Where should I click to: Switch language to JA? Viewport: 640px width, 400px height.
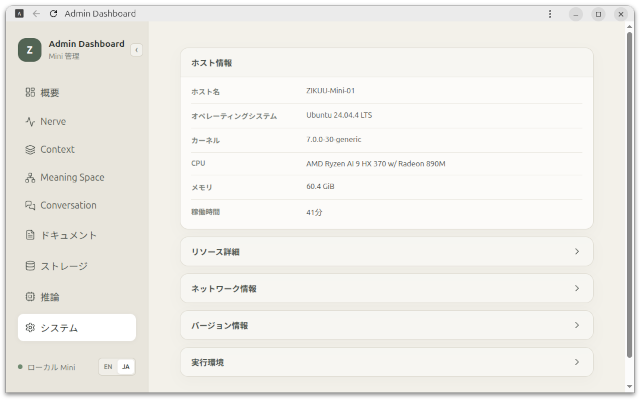click(x=126, y=367)
